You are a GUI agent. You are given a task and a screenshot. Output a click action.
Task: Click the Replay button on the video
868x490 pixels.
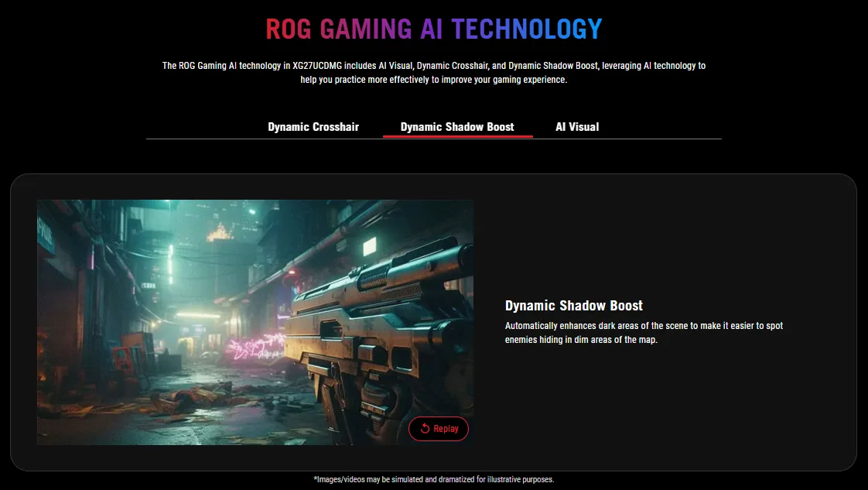coord(439,429)
